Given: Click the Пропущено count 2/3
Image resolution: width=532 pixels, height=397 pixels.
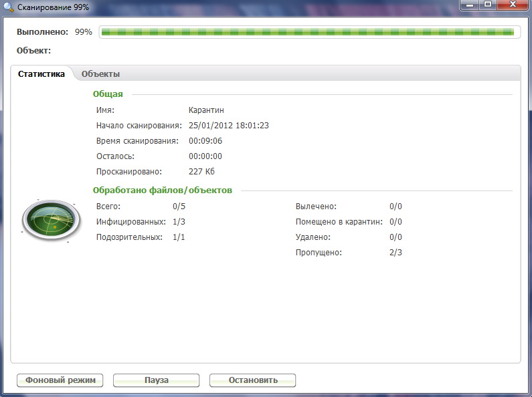Looking at the screenshot, I should point(395,253).
